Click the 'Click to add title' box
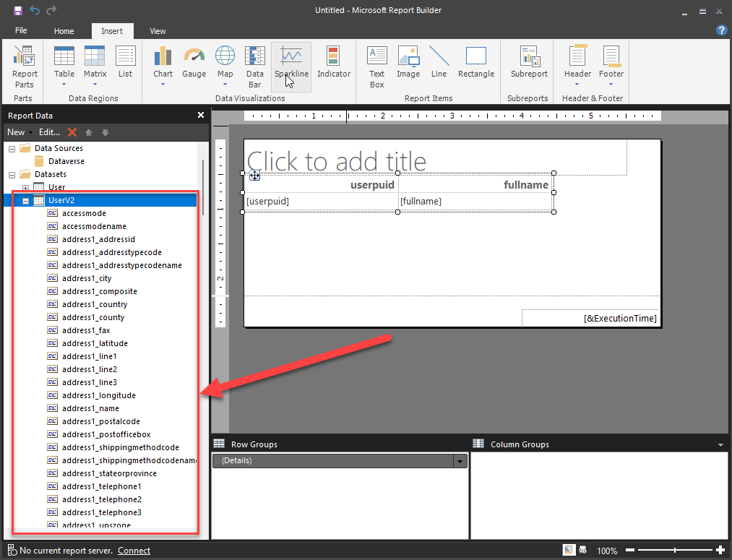The image size is (732, 560). pos(436,158)
